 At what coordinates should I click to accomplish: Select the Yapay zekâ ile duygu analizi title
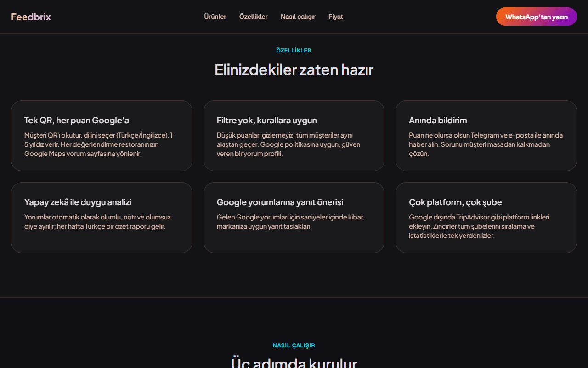click(78, 202)
